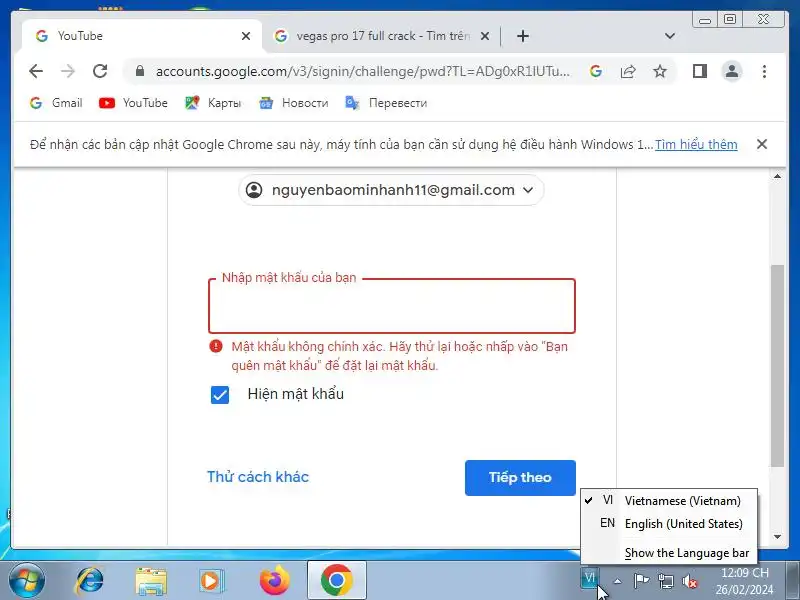Click the page scrollbar up arrow

(x=777, y=177)
